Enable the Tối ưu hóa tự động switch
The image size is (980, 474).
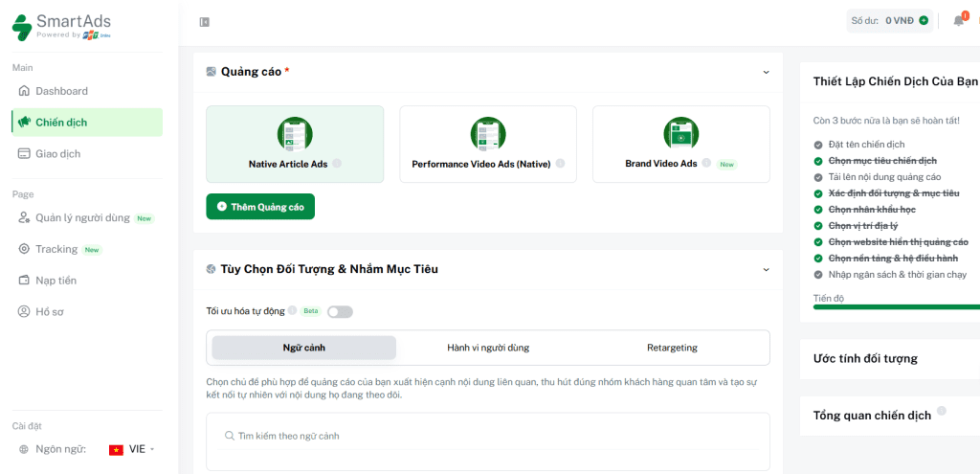[x=340, y=311]
